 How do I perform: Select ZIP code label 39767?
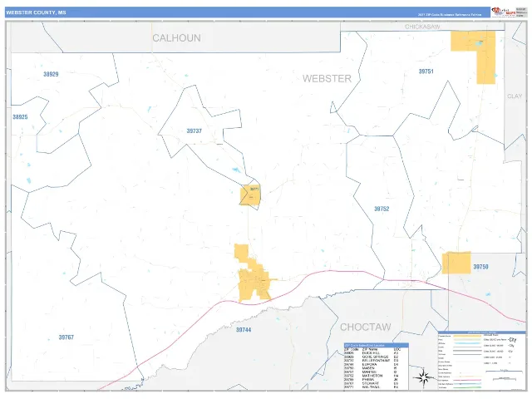66,337
